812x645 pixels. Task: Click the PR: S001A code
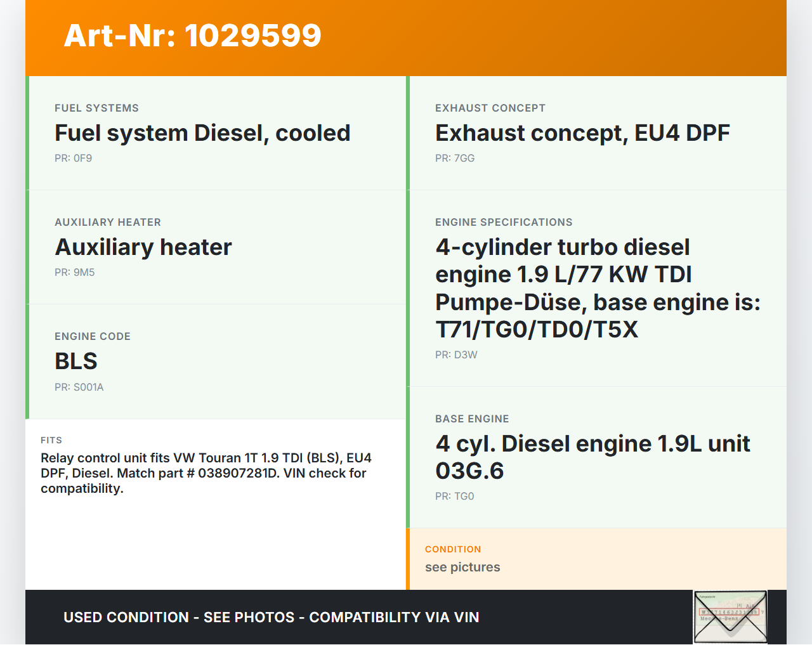click(x=79, y=388)
